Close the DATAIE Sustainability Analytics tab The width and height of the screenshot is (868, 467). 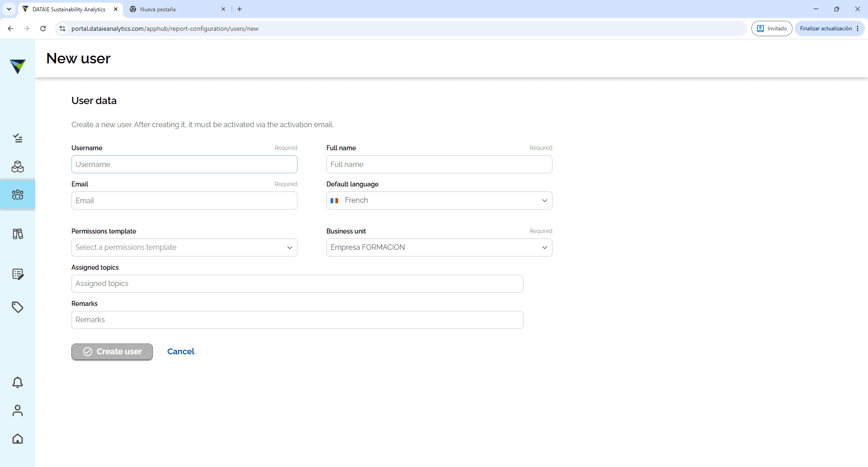tap(116, 9)
